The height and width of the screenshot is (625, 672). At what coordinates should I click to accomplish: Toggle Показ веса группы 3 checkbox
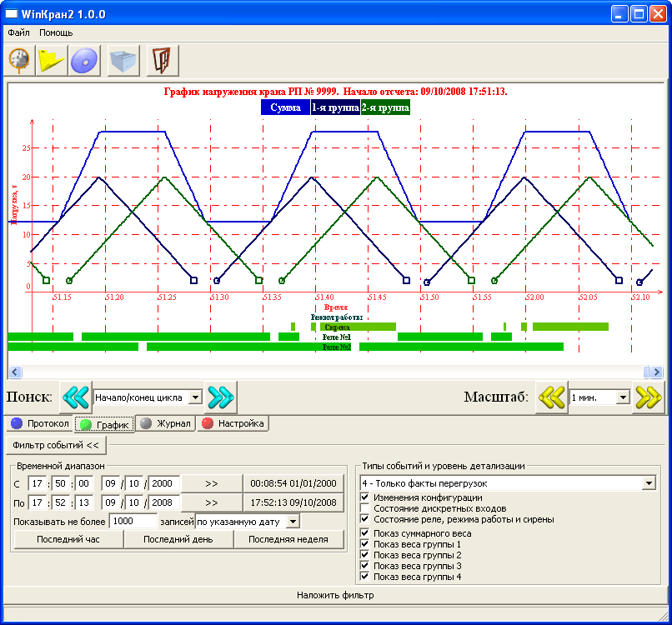click(x=364, y=566)
